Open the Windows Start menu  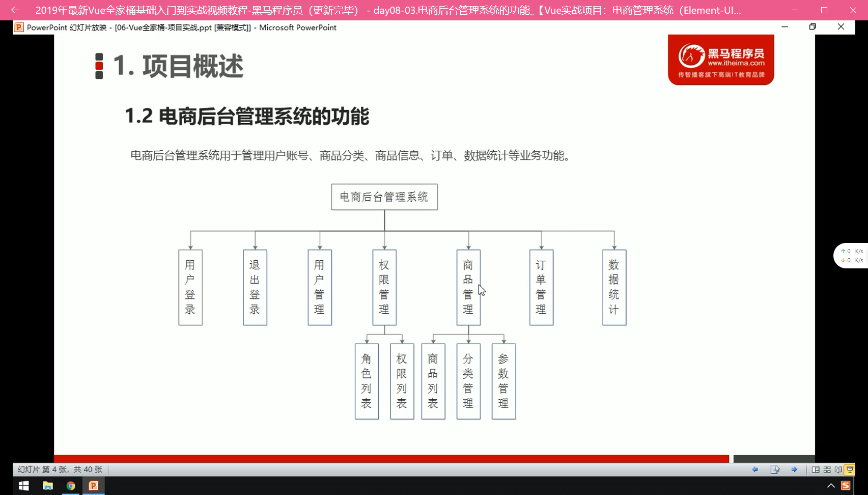pyautogui.click(x=23, y=486)
